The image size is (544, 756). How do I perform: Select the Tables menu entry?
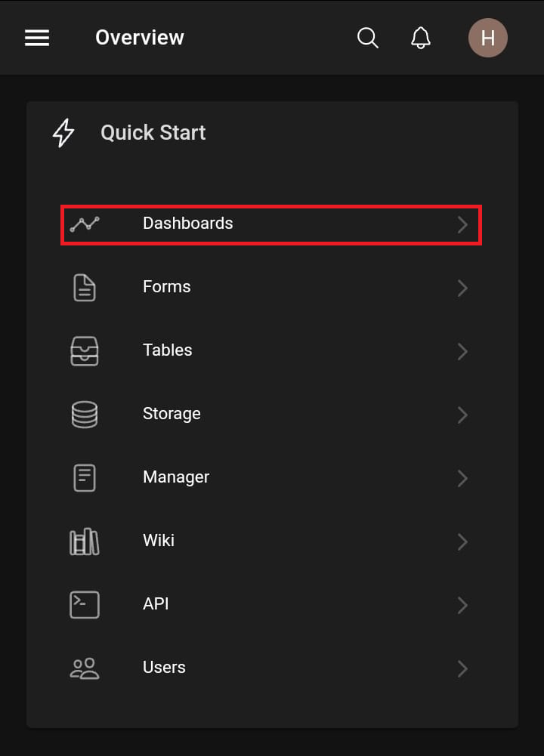pyautogui.click(x=168, y=350)
